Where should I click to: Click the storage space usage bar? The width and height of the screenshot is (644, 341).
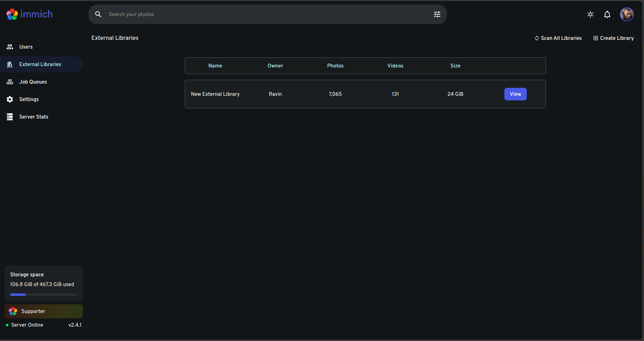click(43, 294)
